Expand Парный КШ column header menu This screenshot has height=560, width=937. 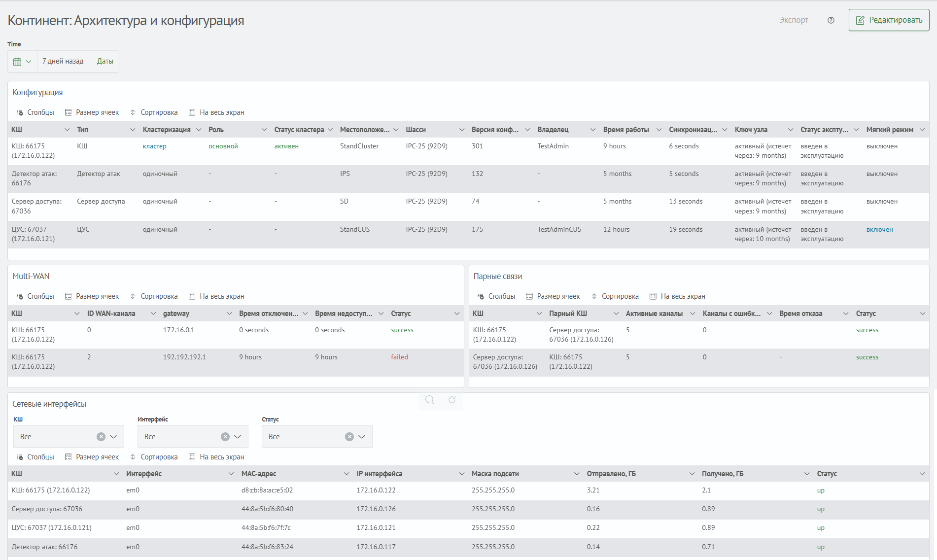tap(616, 314)
